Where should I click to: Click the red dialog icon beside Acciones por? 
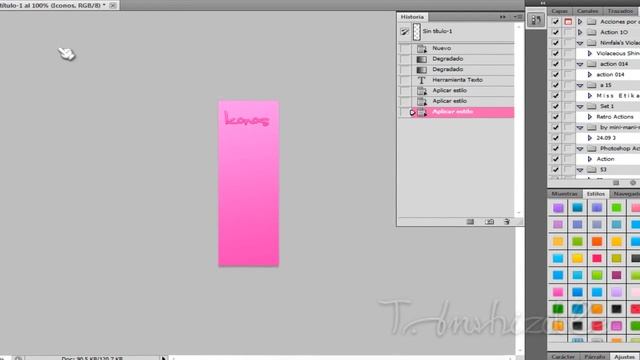coord(568,22)
